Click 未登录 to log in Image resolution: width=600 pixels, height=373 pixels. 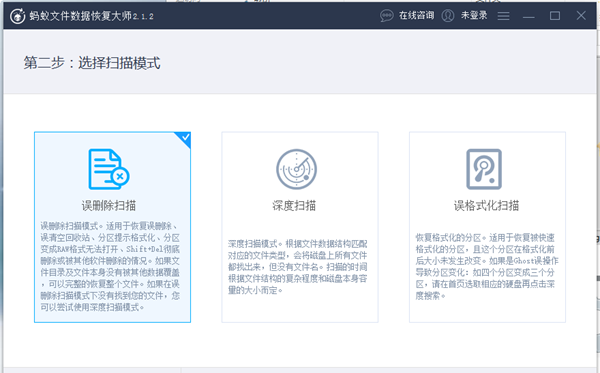474,15
